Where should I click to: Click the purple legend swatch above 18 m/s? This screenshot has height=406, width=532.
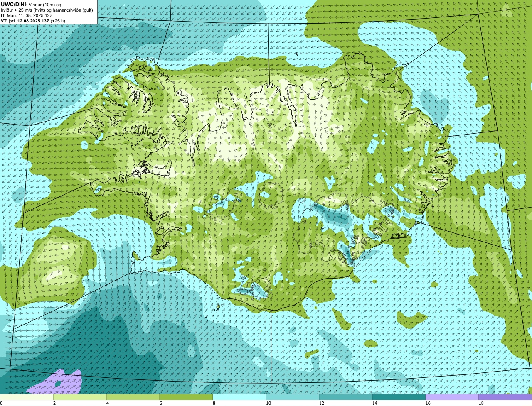tap(505, 397)
